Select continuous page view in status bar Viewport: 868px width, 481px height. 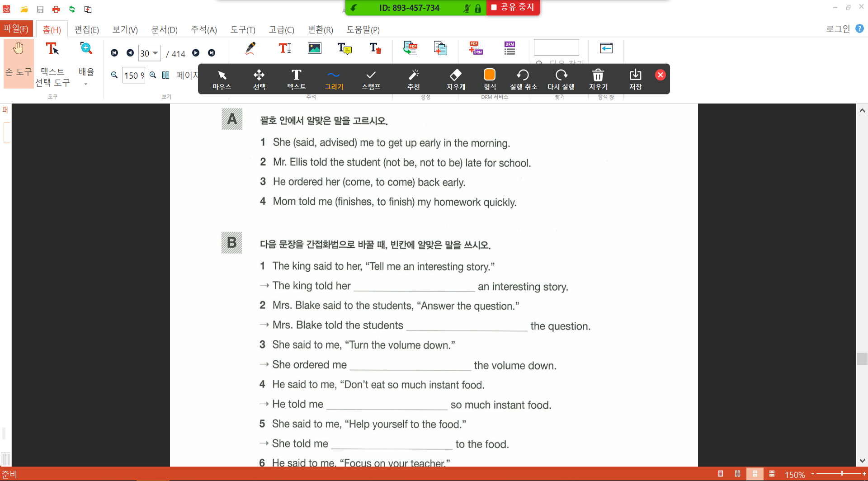[x=755, y=474]
